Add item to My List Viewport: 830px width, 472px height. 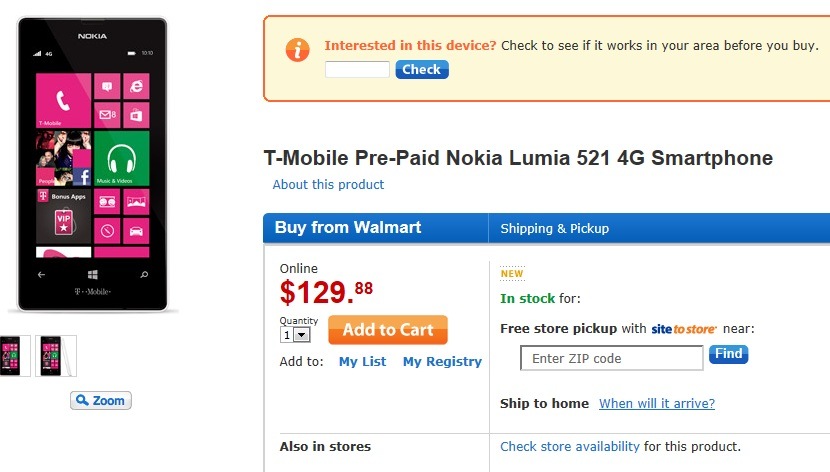pos(362,362)
